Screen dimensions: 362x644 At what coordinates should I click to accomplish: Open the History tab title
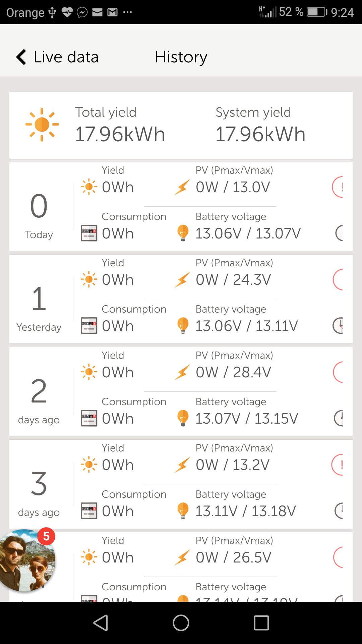pos(181,57)
